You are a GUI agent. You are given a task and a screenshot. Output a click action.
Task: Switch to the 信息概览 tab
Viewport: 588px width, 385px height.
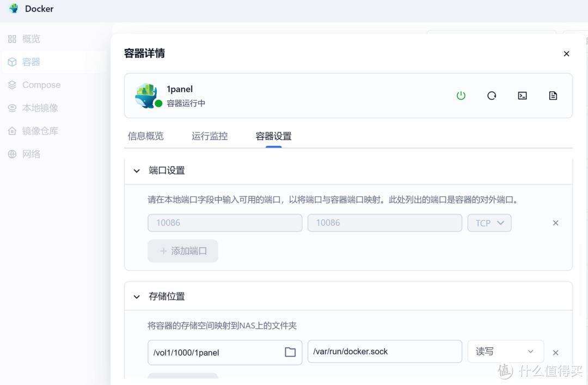pyautogui.click(x=146, y=136)
